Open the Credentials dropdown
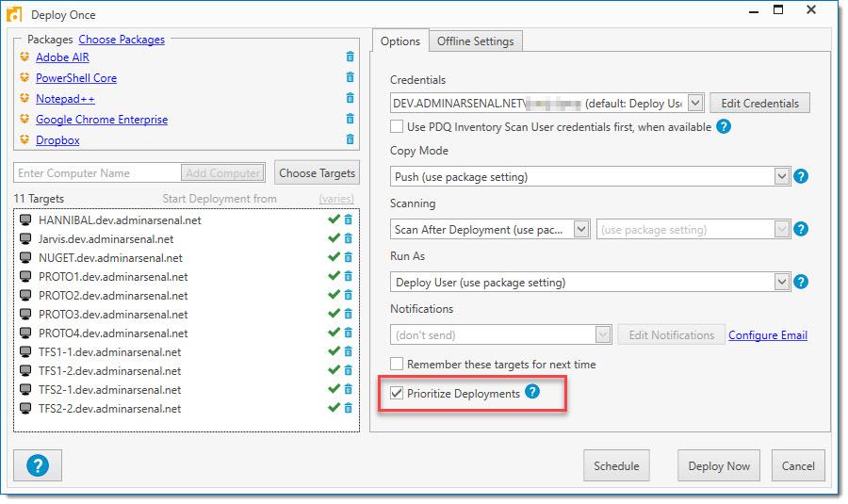This screenshot has height=504, width=848. (695, 103)
